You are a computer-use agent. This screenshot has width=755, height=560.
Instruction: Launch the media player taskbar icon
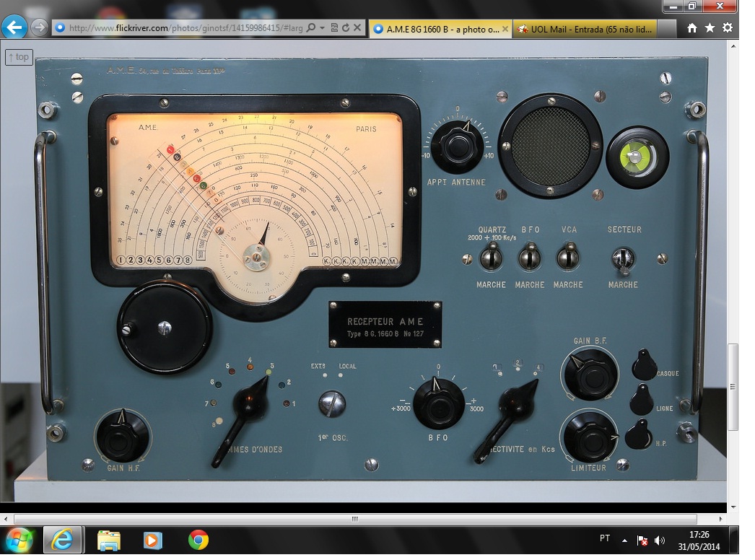tap(152, 540)
